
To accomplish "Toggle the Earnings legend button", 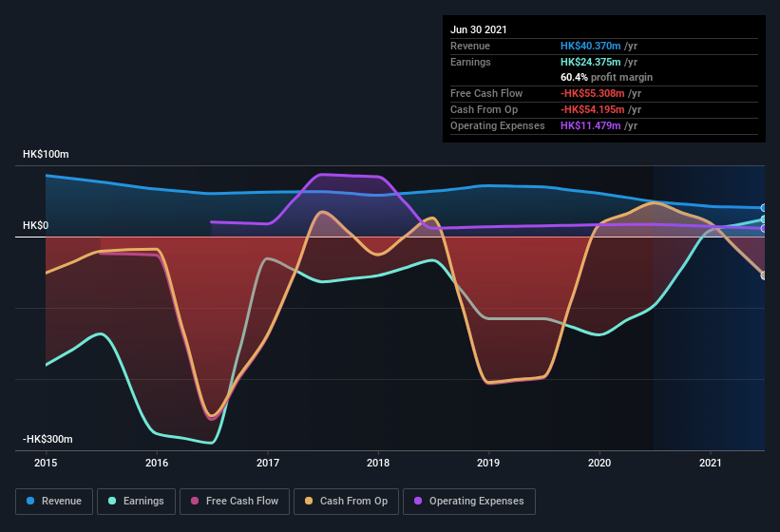I will (x=136, y=502).
